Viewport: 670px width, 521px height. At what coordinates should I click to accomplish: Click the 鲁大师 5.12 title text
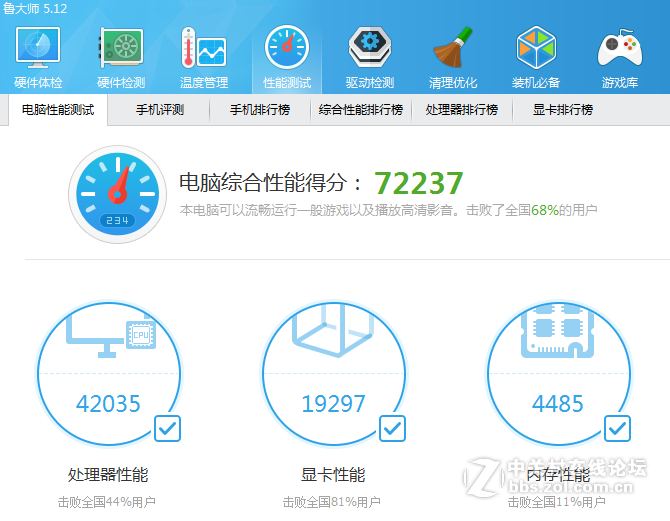tap(35, 9)
